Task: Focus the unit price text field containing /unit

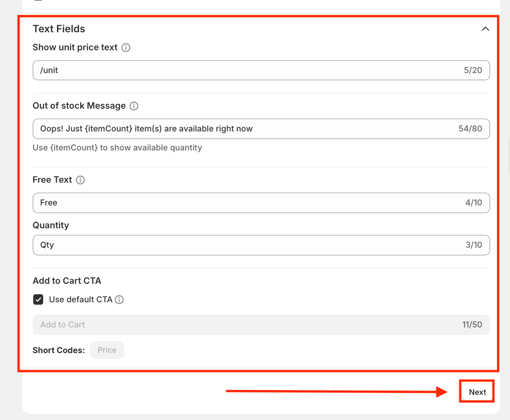Action: [237, 70]
